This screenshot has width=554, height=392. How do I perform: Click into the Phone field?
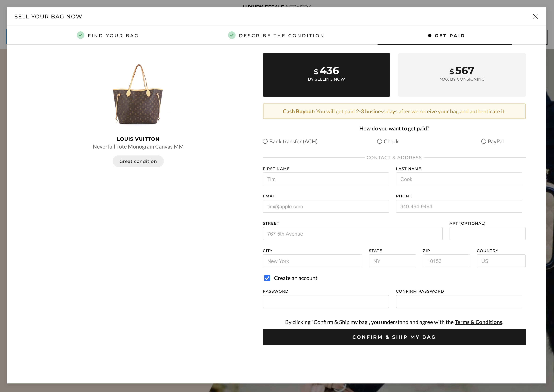coord(459,206)
